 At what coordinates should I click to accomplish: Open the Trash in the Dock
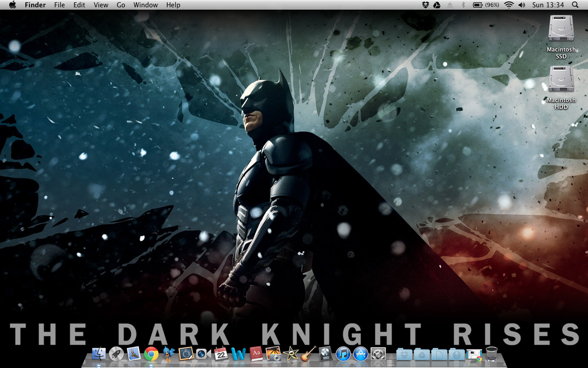point(492,354)
